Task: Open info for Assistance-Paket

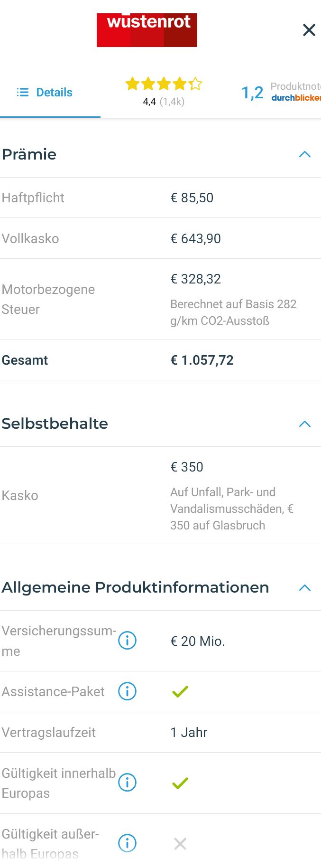Action: pos(127,691)
